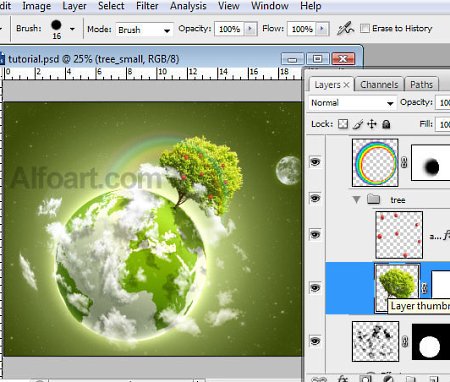Click link icon between rainbow thumbnail and mask

pyautogui.click(x=404, y=162)
